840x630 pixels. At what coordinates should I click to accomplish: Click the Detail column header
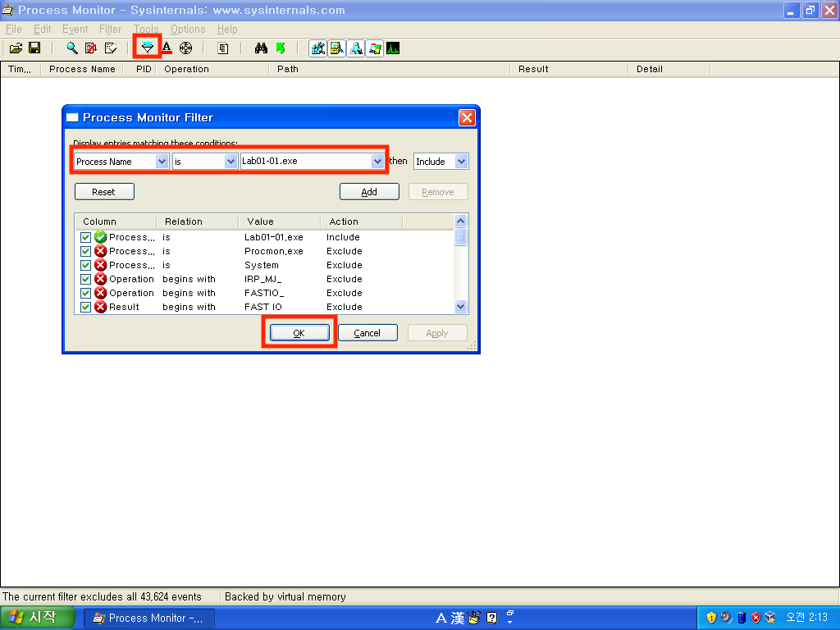click(669, 69)
